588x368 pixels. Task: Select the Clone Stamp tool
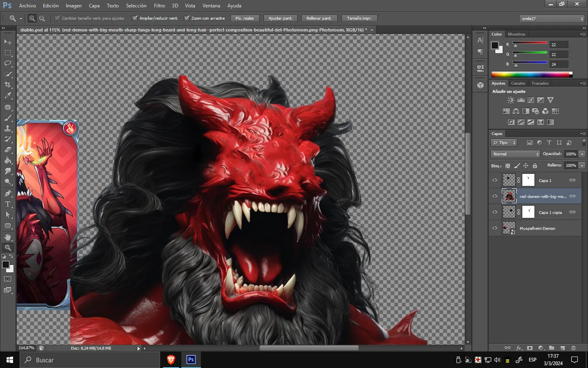point(8,128)
